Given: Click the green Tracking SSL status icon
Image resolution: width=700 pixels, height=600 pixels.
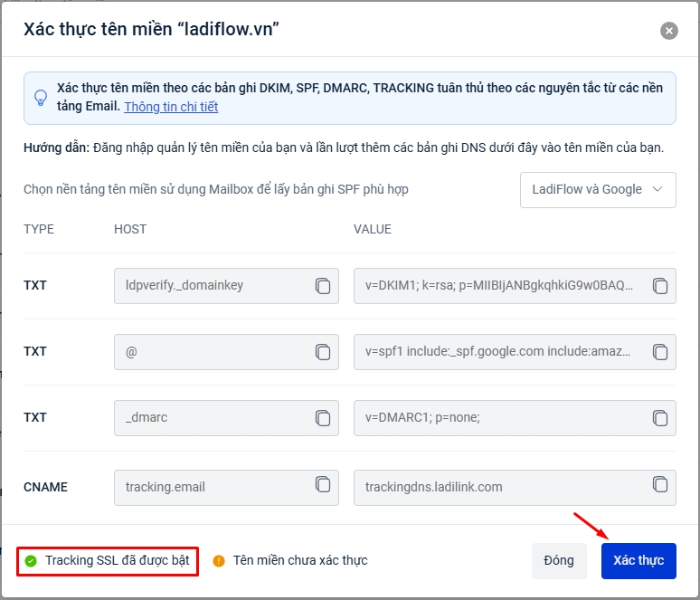Looking at the screenshot, I should click(31, 561).
